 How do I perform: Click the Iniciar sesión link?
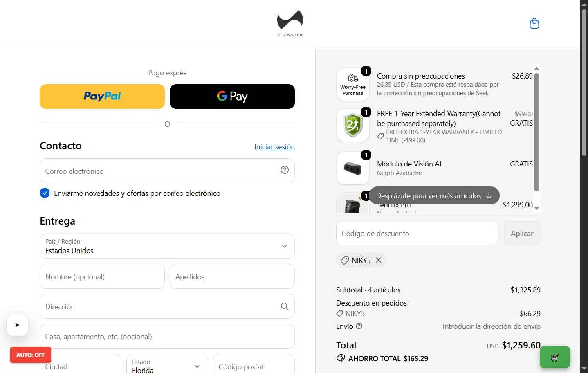coord(274,147)
